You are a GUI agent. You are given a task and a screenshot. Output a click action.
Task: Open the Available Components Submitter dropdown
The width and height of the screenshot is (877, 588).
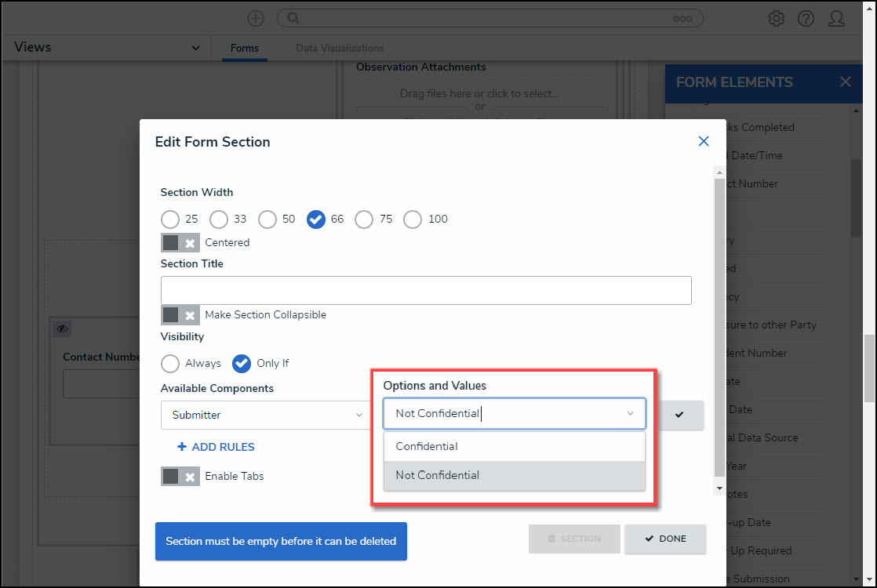pos(266,415)
